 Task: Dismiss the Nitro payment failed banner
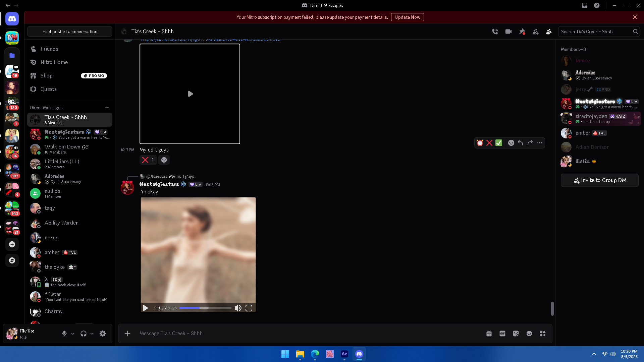click(x=635, y=17)
